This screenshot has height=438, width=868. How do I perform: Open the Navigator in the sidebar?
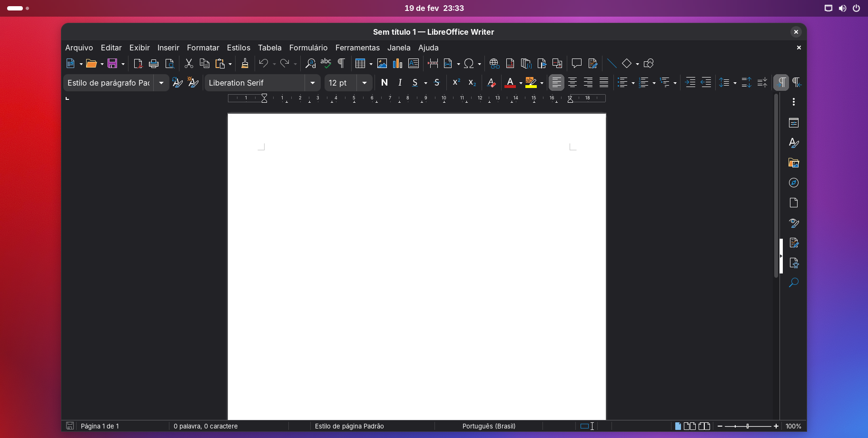tap(793, 183)
